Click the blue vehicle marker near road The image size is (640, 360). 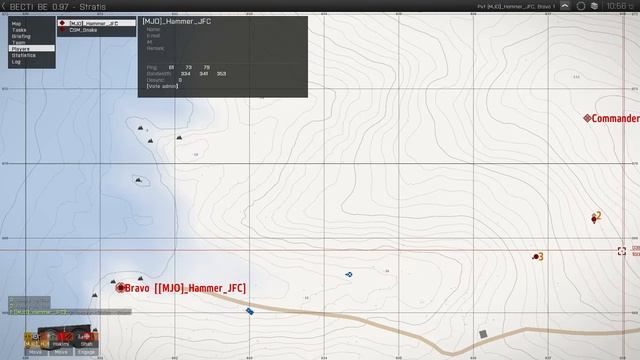pos(250,311)
